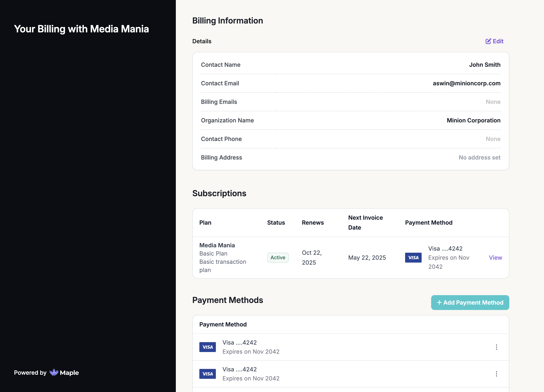The width and height of the screenshot is (544, 392).
Task: Click the Edit details link
Action: (x=498, y=41)
